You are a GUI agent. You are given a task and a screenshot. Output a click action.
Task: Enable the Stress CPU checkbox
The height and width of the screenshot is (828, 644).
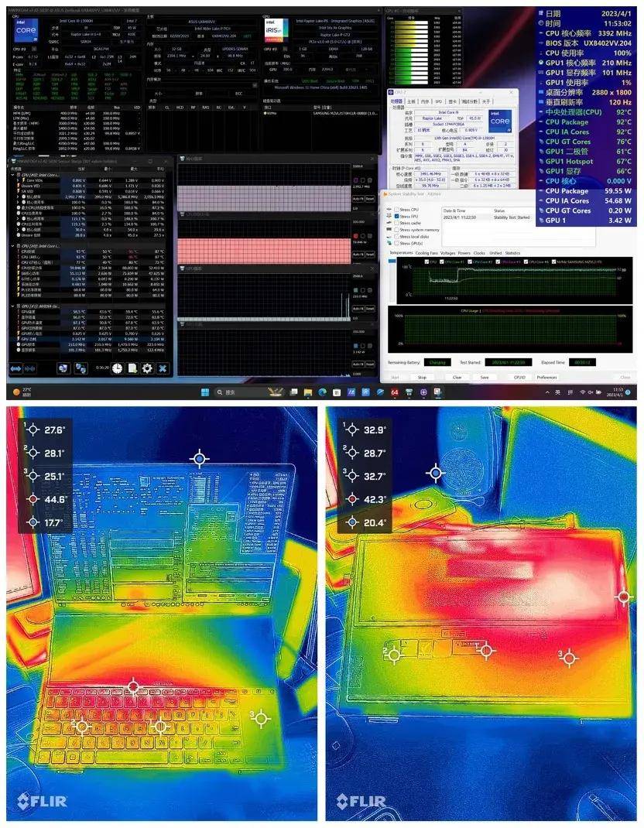coord(397,210)
